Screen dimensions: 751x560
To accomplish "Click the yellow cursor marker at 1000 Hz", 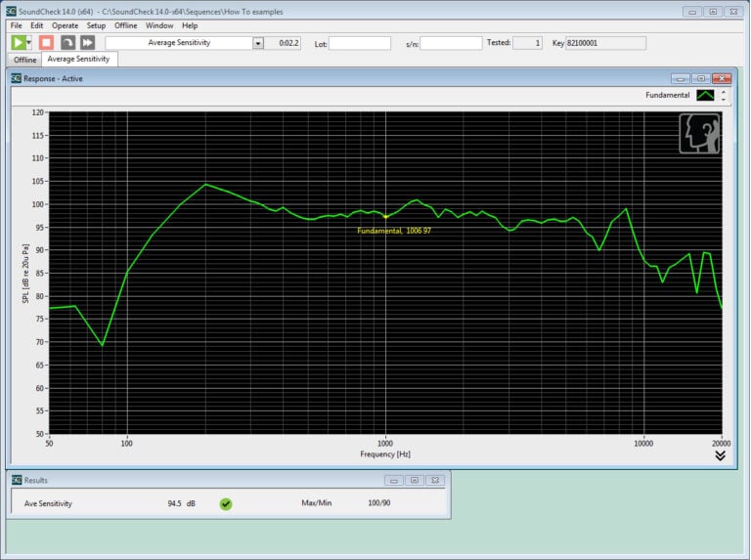I will click(386, 216).
